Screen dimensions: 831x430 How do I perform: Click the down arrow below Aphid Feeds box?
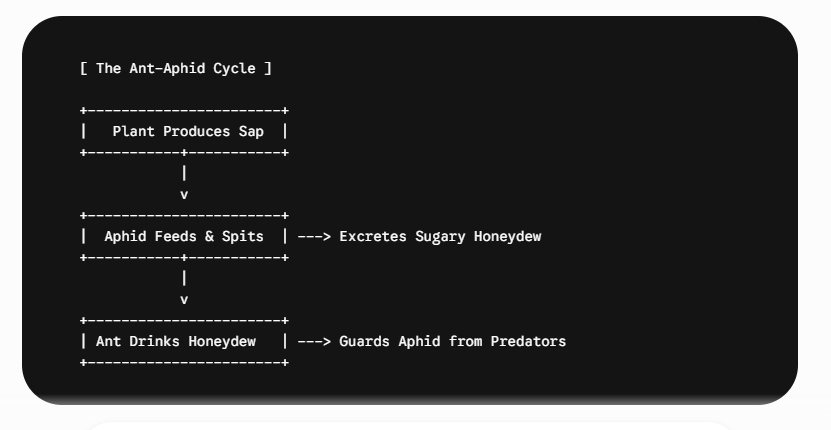coord(184,300)
